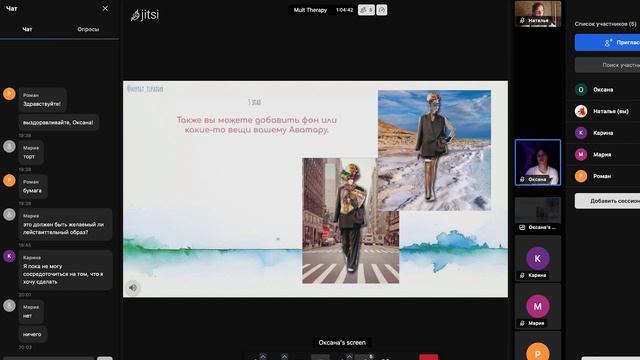Focus the participant search field

[607, 65]
